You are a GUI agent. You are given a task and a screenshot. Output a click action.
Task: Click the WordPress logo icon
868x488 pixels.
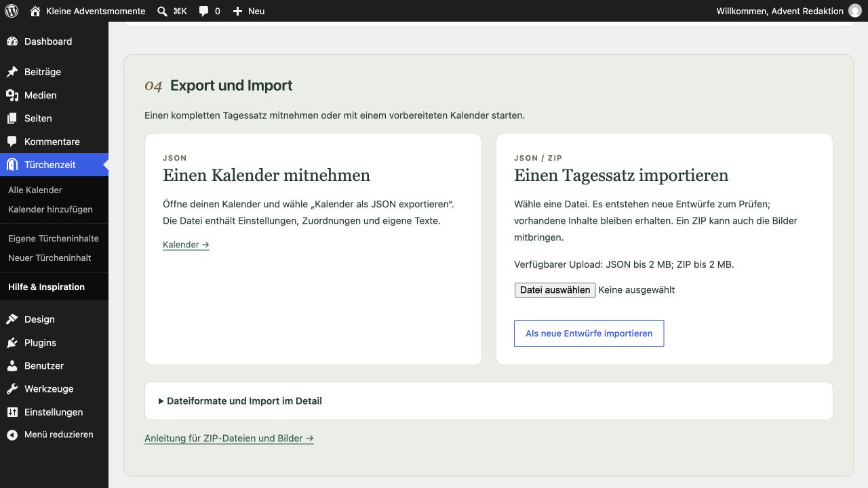tap(11, 11)
